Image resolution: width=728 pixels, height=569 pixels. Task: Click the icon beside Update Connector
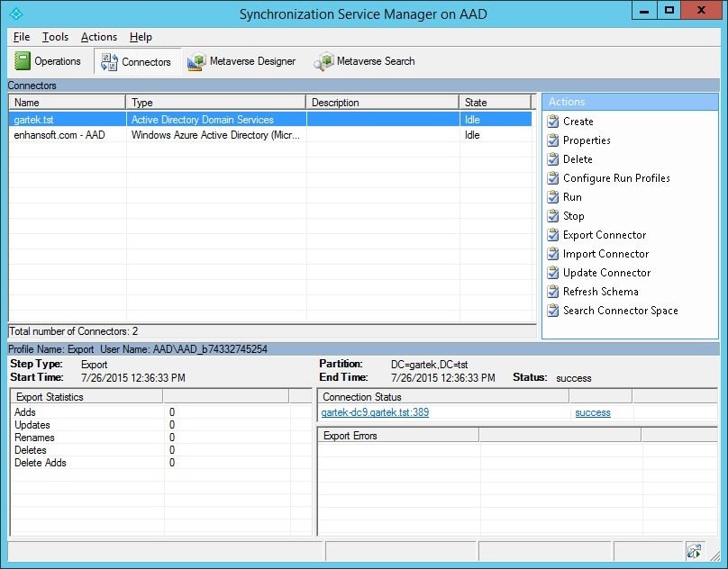pos(552,273)
